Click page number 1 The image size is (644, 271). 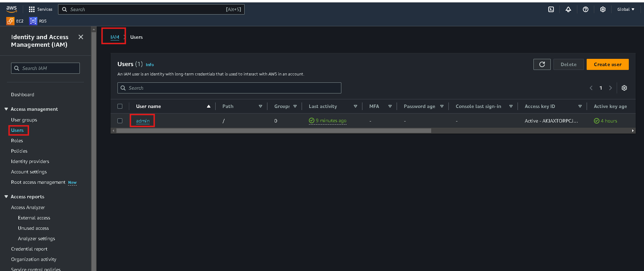coord(601,88)
